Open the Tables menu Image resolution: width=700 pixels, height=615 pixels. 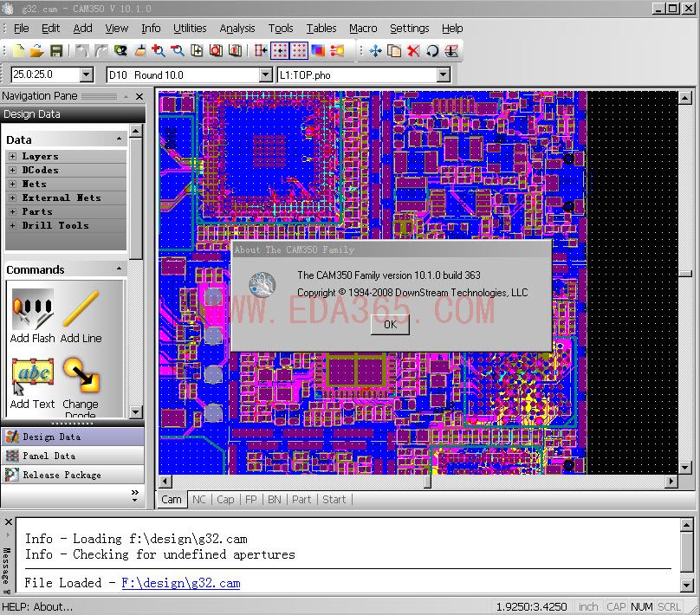[321, 28]
